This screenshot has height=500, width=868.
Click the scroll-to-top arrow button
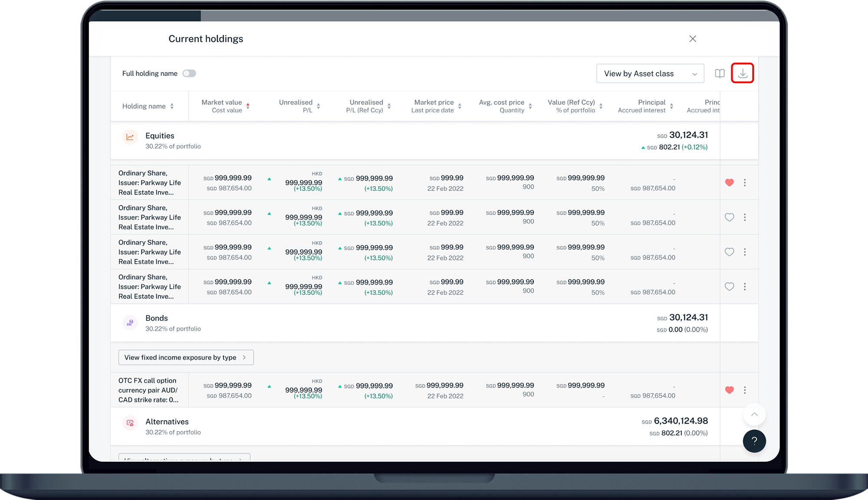(x=754, y=414)
